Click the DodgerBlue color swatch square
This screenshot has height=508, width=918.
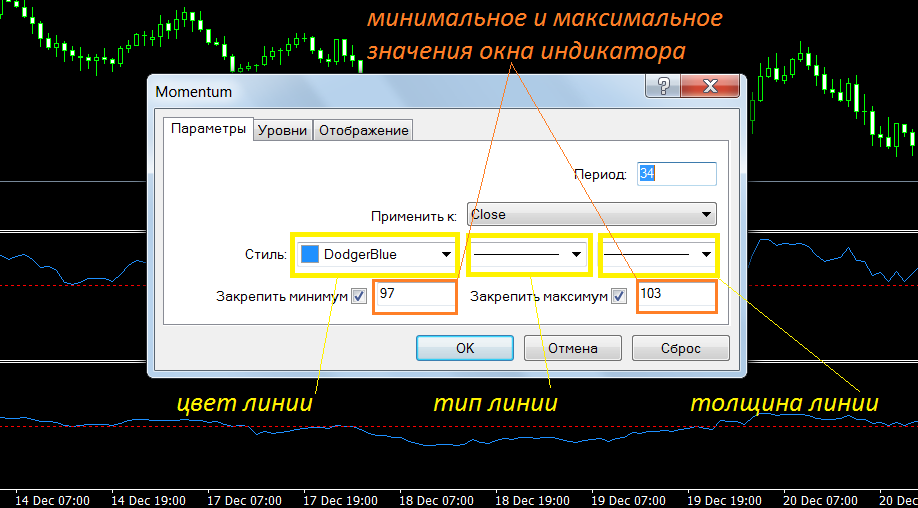[x=310, y=254]
